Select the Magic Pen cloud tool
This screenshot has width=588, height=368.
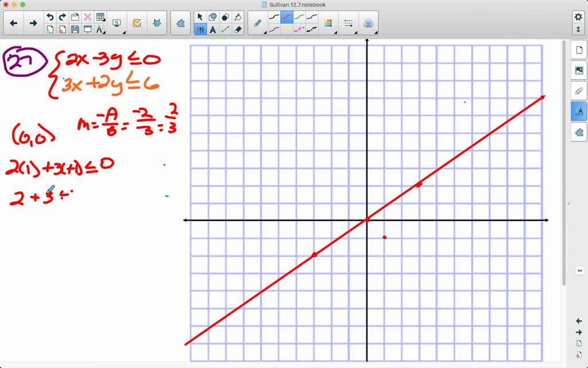(369, 23)
